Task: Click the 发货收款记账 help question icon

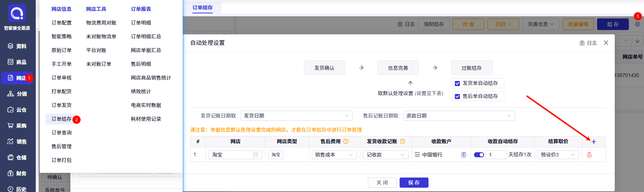Action: click(402, 141)
